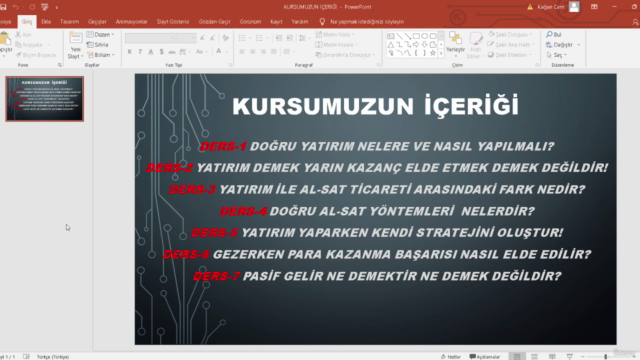Open Hızlı Stiller quick styles
The width and height of the screenshot is (640, 360).
click(475, 45)
